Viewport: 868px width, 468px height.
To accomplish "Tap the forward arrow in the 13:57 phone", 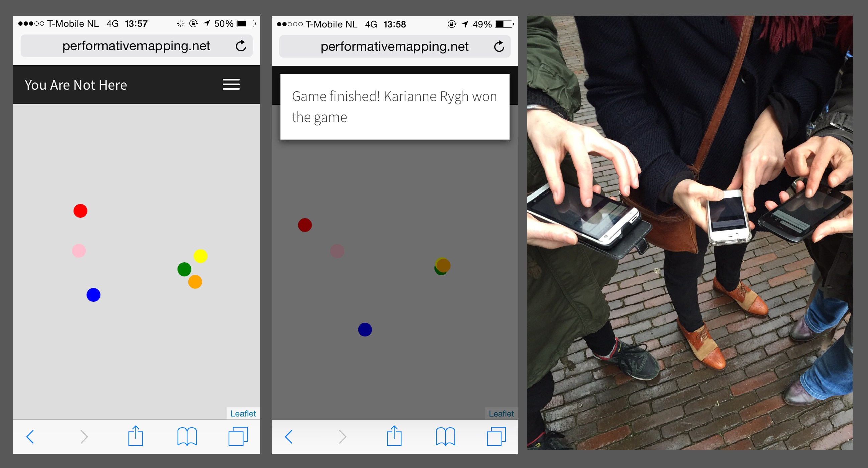I will [x=84, y=437].
